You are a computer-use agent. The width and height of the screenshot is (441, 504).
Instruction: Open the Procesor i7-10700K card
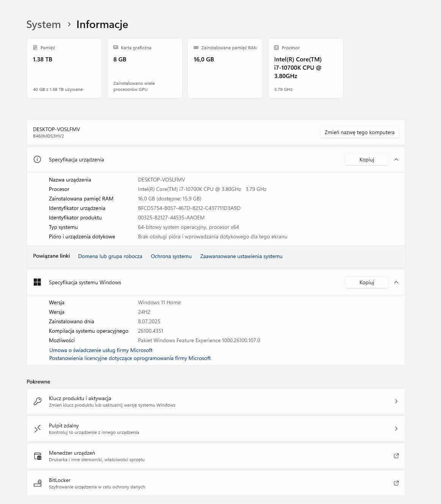pyautogui.click(x=306, y=68)
